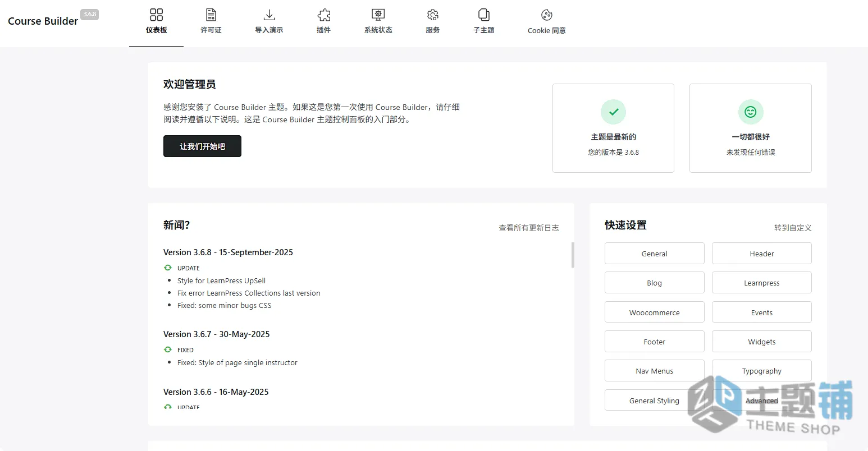868x451 pixels.
Task: Open 查看所有更新日志 link
Action: click(529, 228)
